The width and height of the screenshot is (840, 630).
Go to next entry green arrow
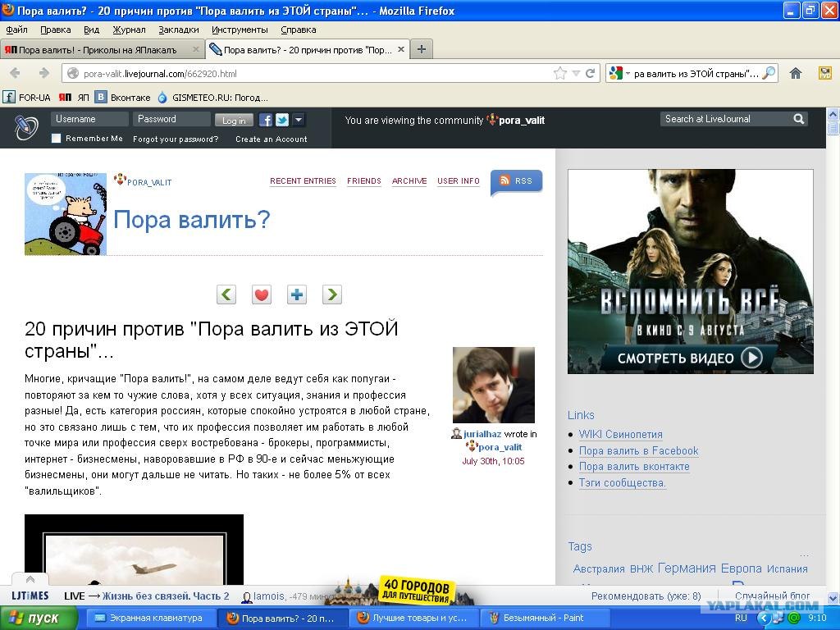(x=332, y=294)
